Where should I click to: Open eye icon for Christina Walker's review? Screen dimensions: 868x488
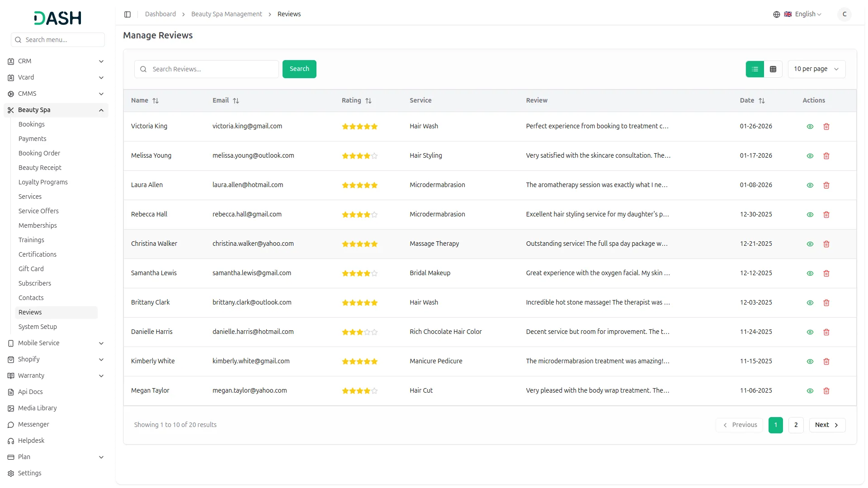coord(810,244)
